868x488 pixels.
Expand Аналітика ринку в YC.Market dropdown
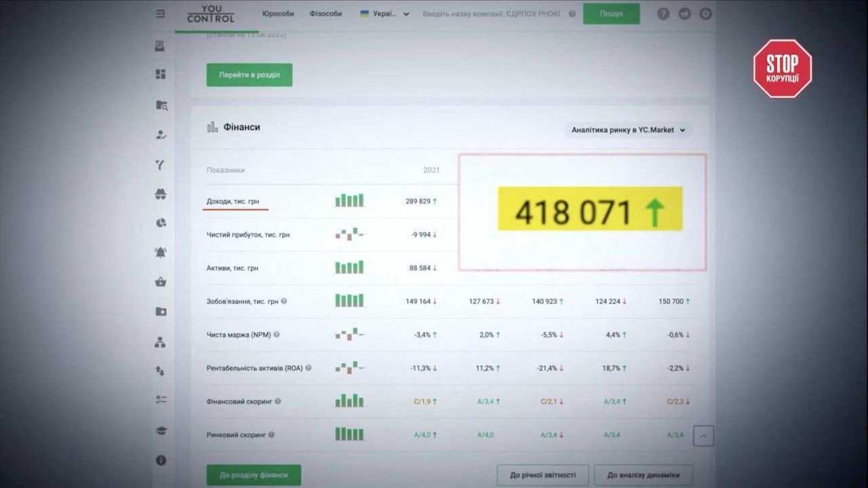point(628,130)
